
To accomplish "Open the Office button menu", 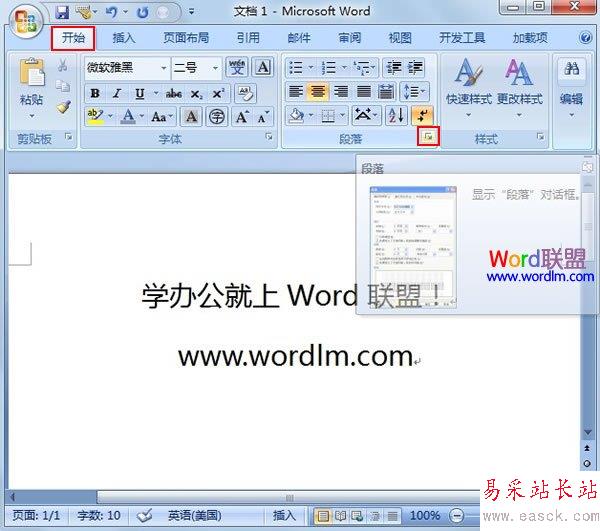I will [x=26, y=21].
